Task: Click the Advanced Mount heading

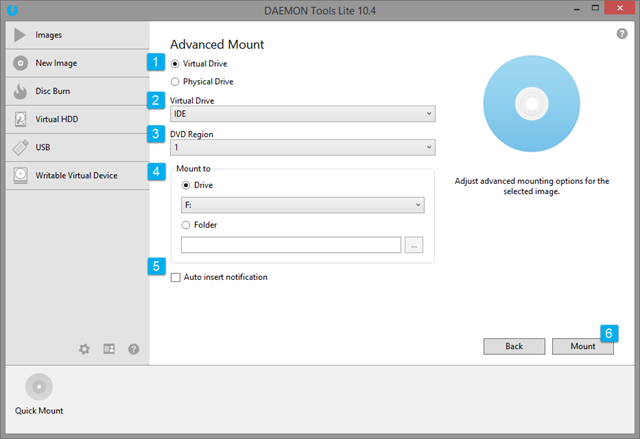Action: pyautogui.click(x=217, y=44)
